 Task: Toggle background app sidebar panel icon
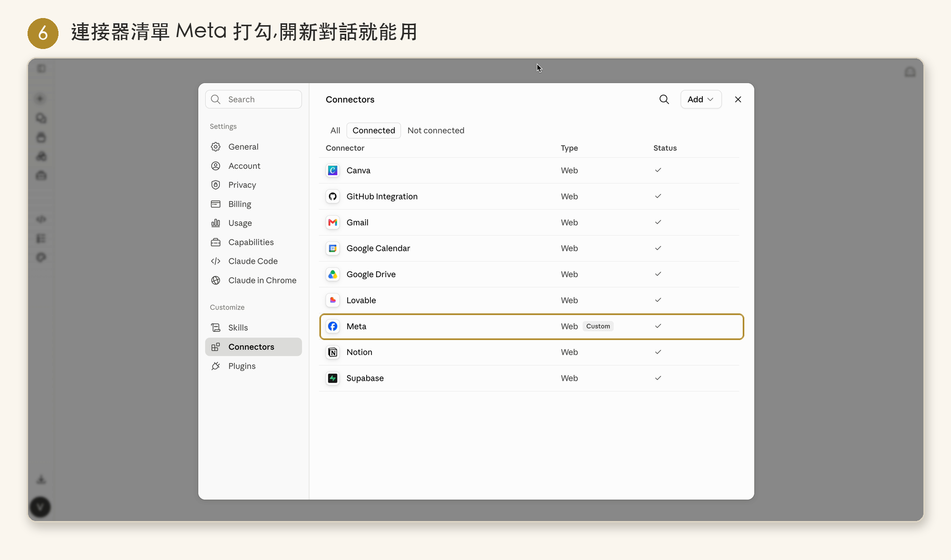coord(41,68)
